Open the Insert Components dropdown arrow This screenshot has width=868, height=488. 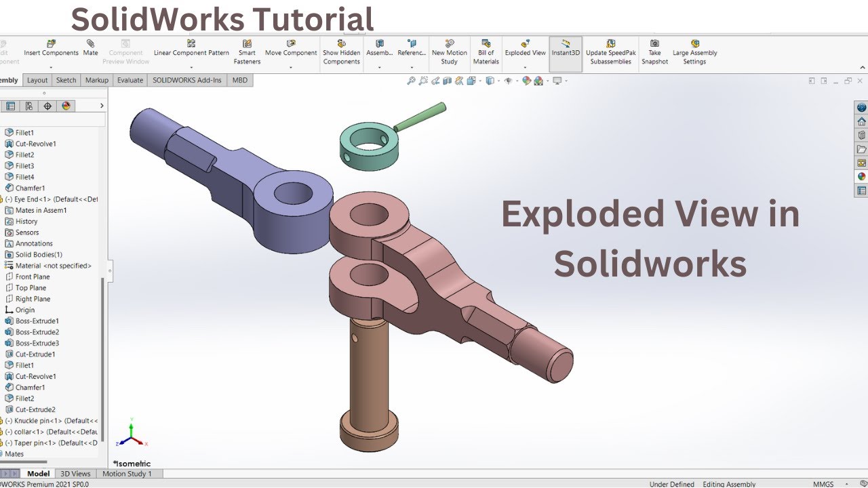[x=52, y=67]
